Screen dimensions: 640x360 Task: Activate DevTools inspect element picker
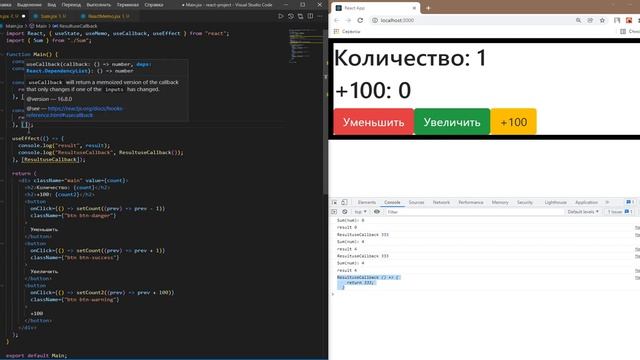click(x=334, y=202)
